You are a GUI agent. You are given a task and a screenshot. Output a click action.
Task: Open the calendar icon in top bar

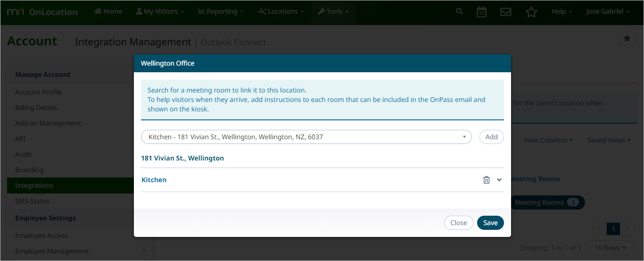click(x=481, y=12)
